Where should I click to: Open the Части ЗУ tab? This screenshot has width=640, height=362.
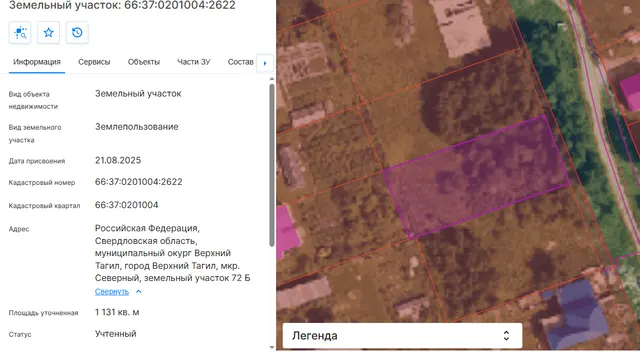[193, 62]
